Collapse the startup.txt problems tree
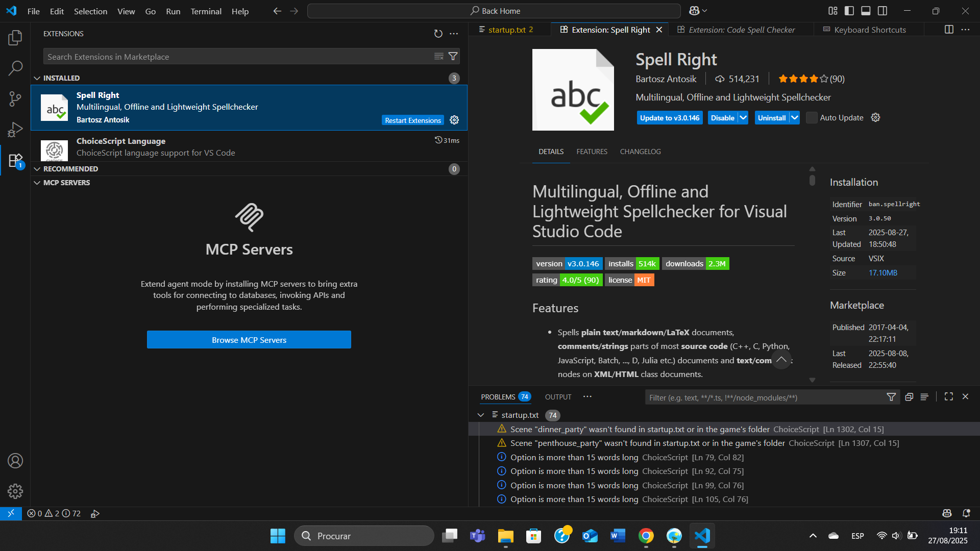The height and width of the screenshot is (551, 980). coord(481,415)
